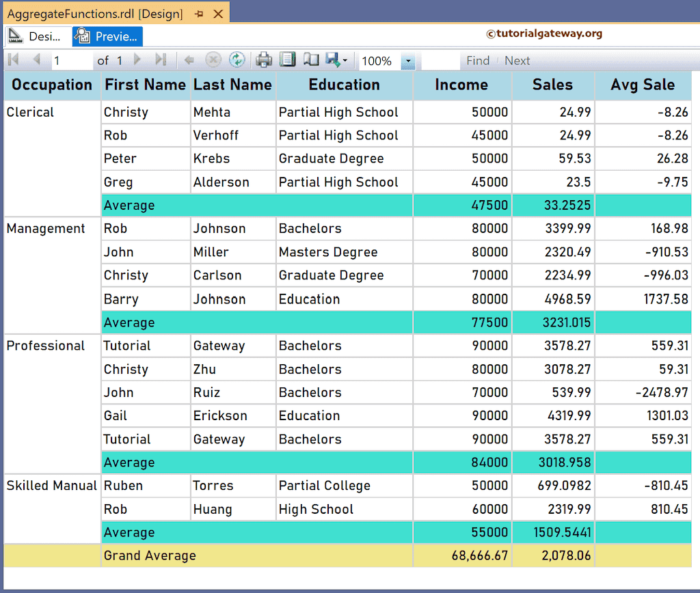Open the export format dropdown arrow
700x593 pixels.
[347, 60]
